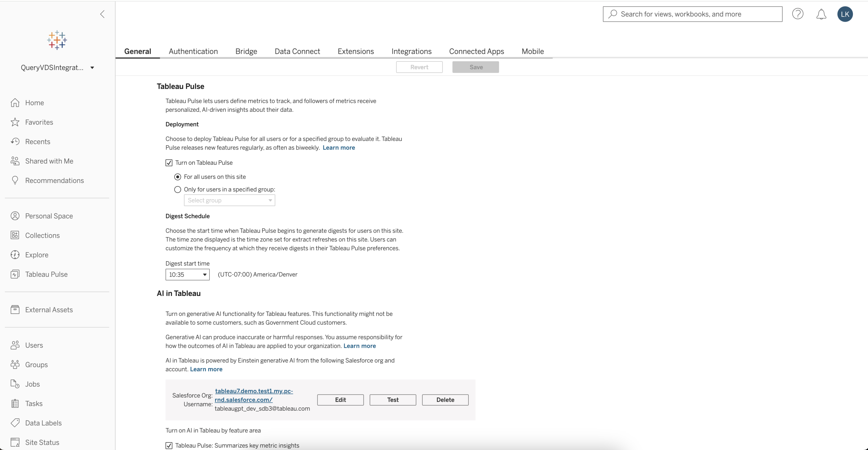The image size is (868, 450).
Task: Open the Favorites star icon
Action: tap(15, 122)
